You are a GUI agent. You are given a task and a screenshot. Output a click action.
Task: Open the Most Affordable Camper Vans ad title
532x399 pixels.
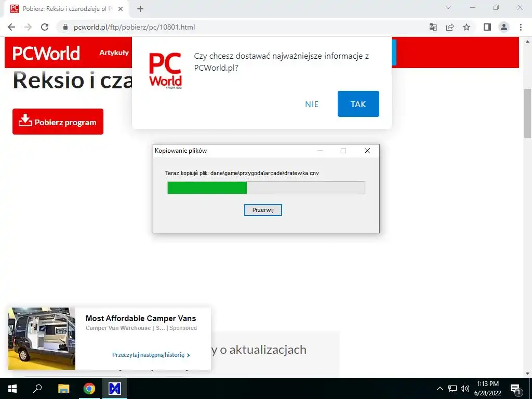[141, 318]
